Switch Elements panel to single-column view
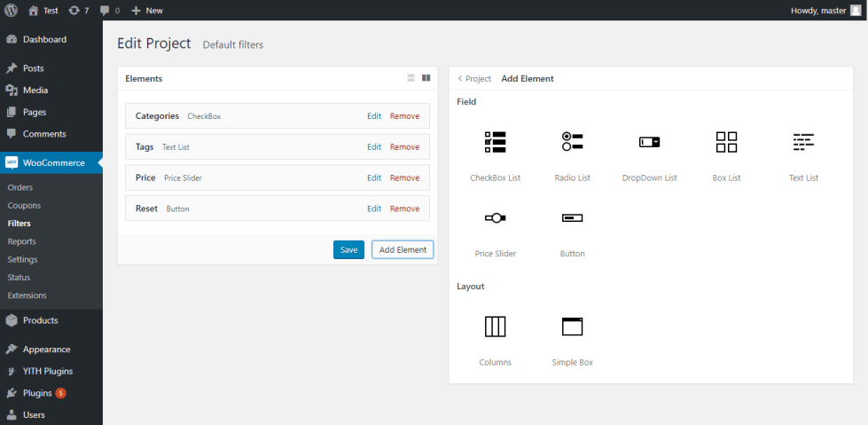The image size is (868, 425). point(411,78)
